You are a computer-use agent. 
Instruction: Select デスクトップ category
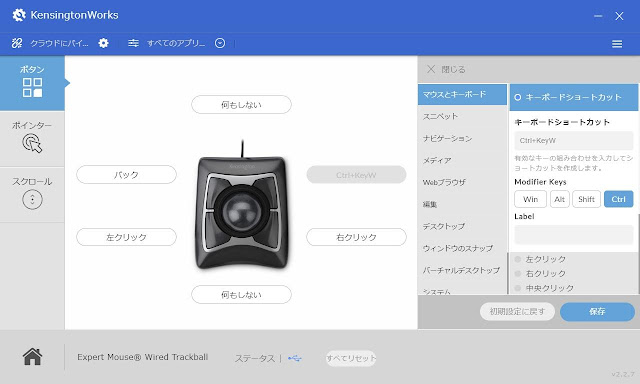(462, 226)
